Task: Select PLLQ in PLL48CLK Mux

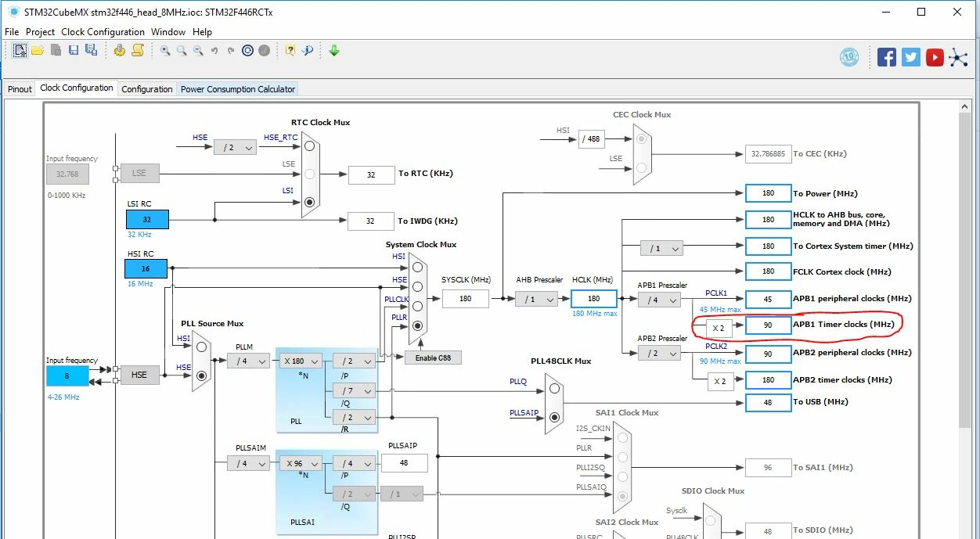Action: [x=555, y=389]
